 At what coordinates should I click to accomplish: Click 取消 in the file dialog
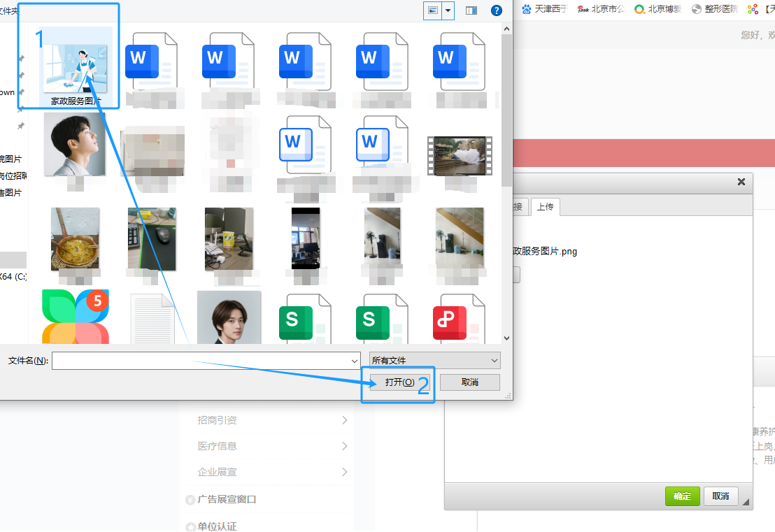click(469, 382)
